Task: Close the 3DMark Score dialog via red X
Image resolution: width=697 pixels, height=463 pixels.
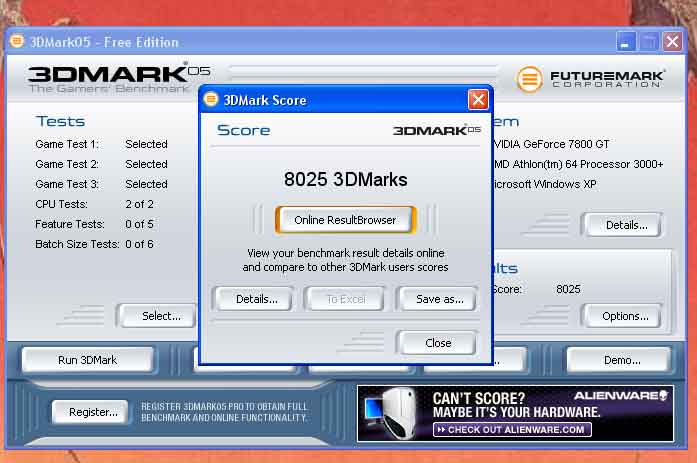Action: [478, 100]
